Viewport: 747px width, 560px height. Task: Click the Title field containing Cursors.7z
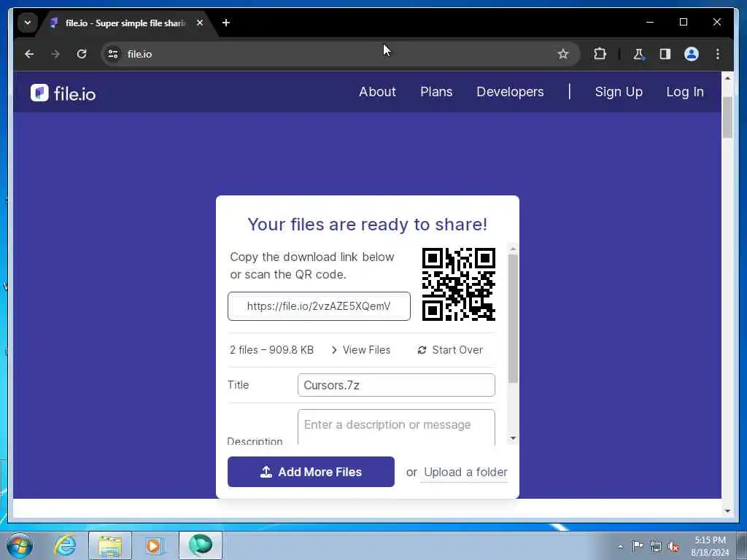tap(396, 385)
